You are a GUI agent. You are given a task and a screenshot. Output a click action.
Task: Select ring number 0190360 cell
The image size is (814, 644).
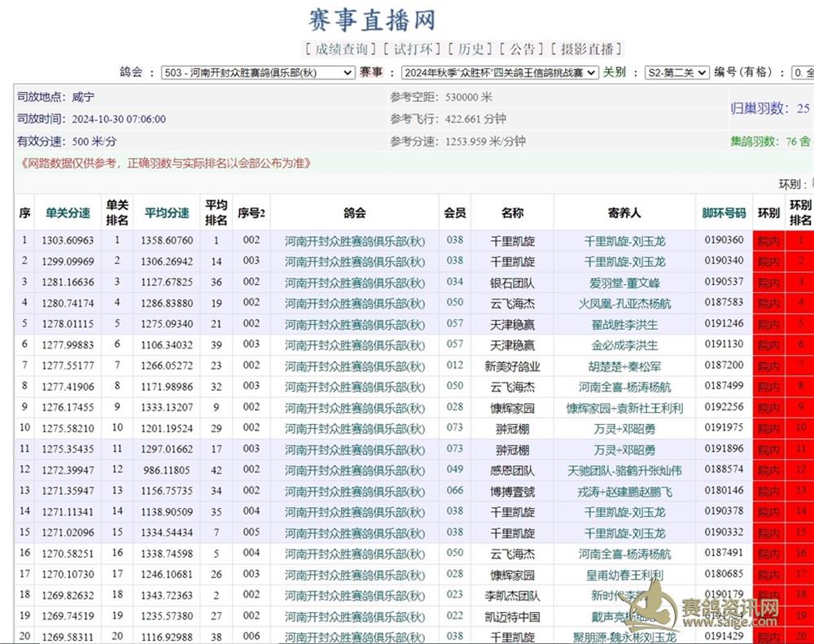724,240
